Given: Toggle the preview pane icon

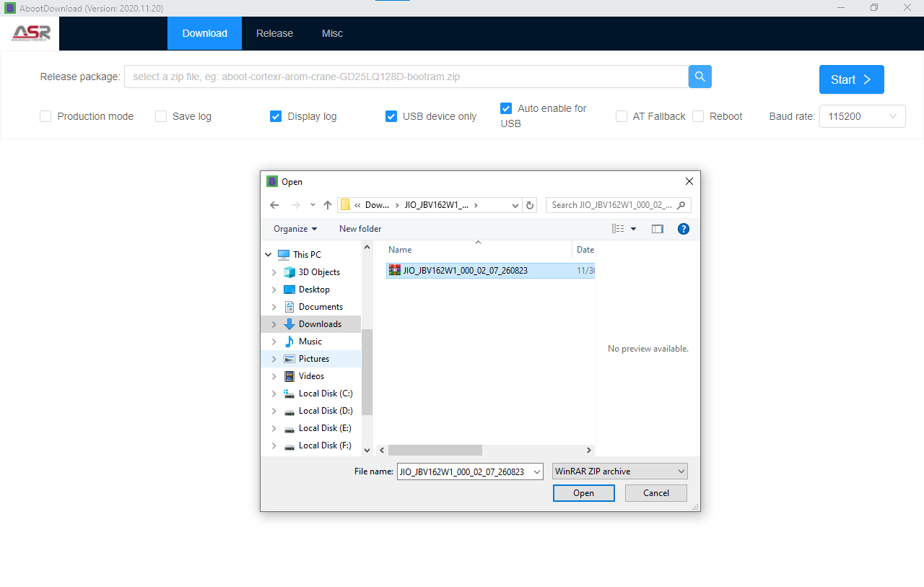Looking at the screenshot, I should coord(657,229).
